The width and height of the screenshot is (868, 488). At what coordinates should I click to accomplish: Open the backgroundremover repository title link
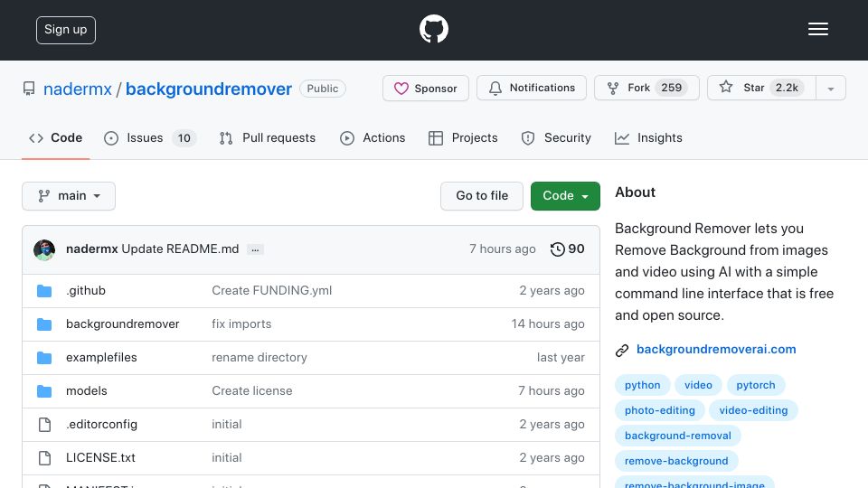pyautogui.click(x=209, y=89)
